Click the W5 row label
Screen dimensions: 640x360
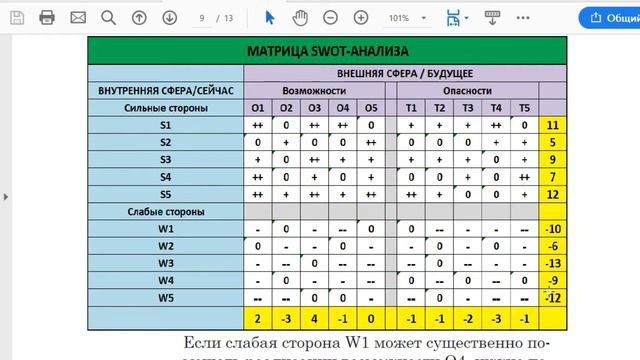pos(166,298)
